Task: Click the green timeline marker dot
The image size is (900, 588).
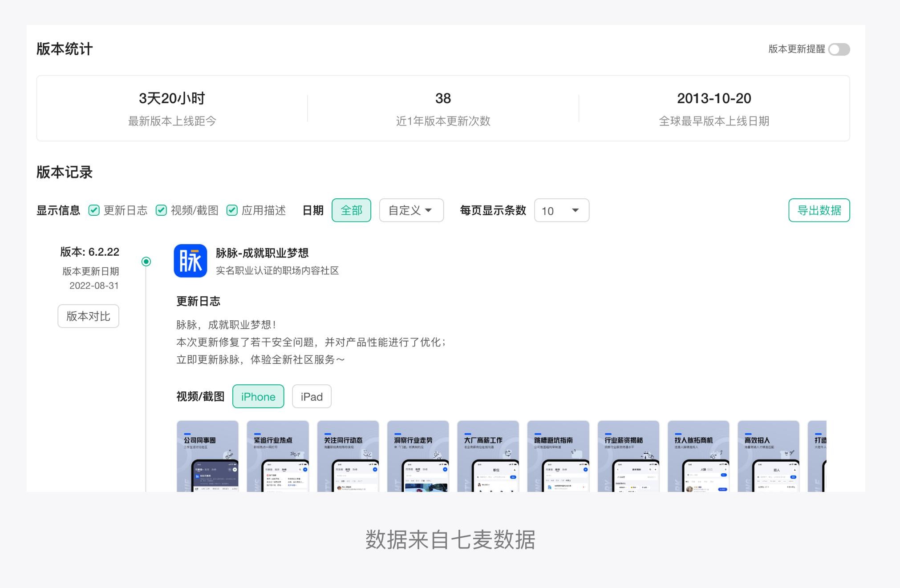Action: coord(146,262)
